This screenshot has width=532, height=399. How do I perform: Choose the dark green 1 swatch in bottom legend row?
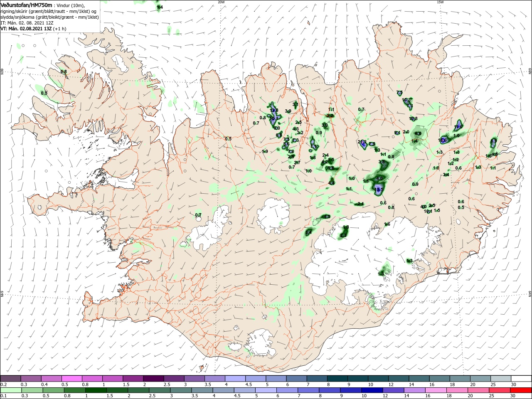click(x=96, y=391)
